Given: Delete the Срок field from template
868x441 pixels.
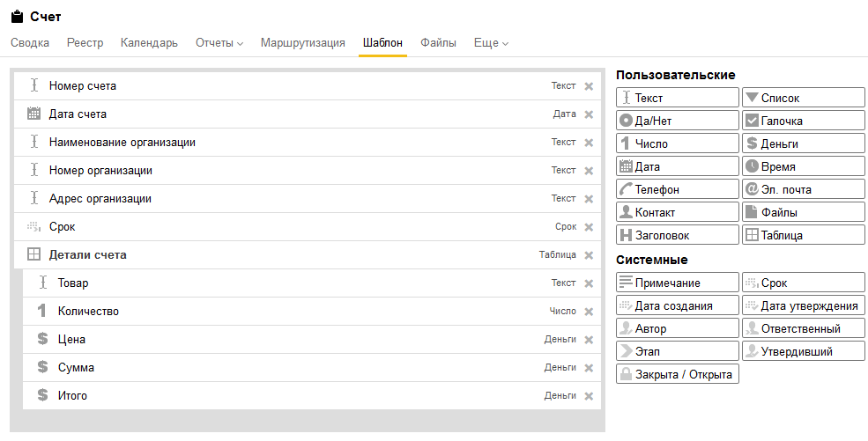Looking at the screenshot, I should [x=589, y=227].
